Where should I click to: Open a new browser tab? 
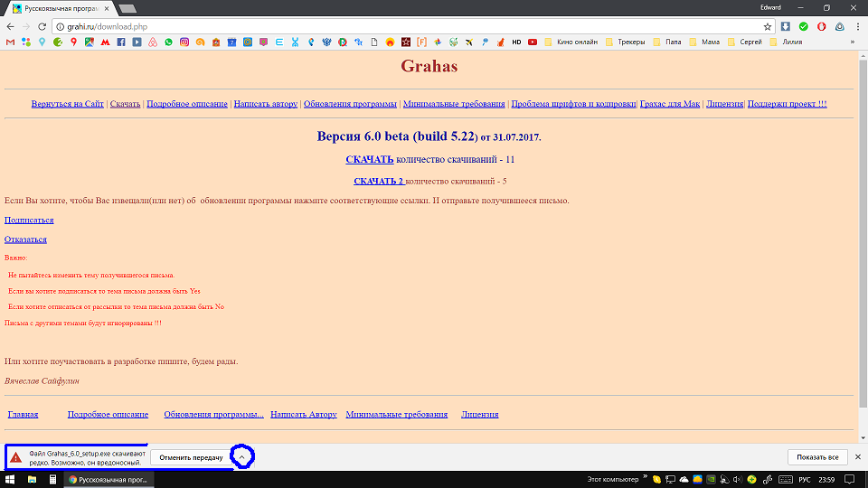coord(127,9)
